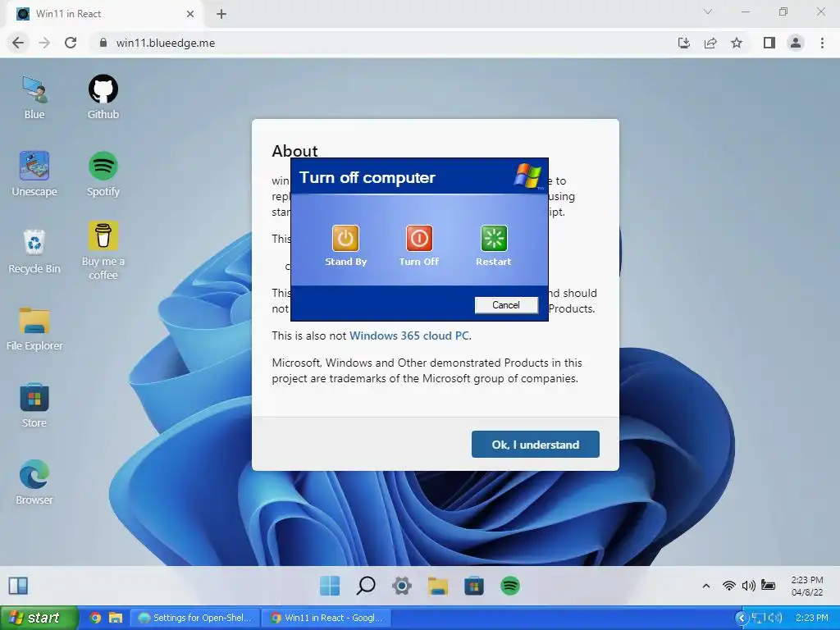Open the Browser (Edge) desktop icon

[34, 482]
